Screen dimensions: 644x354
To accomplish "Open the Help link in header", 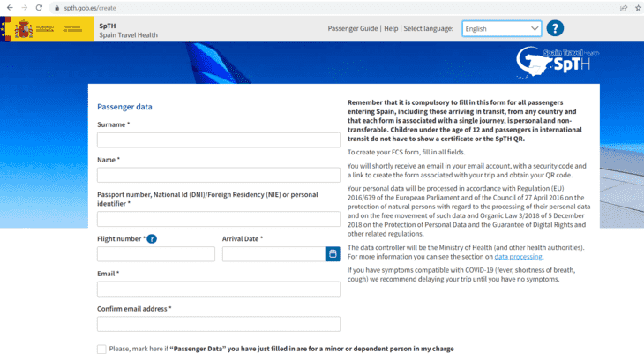I will coord(391,28).
